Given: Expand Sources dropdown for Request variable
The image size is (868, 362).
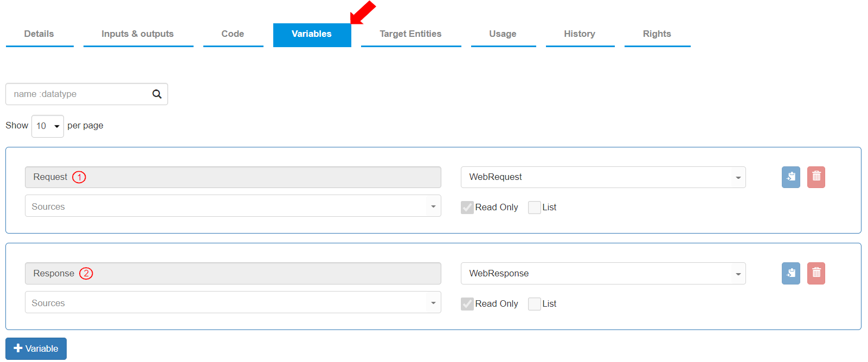Looking at the screenshot, I should coord(233,206).
